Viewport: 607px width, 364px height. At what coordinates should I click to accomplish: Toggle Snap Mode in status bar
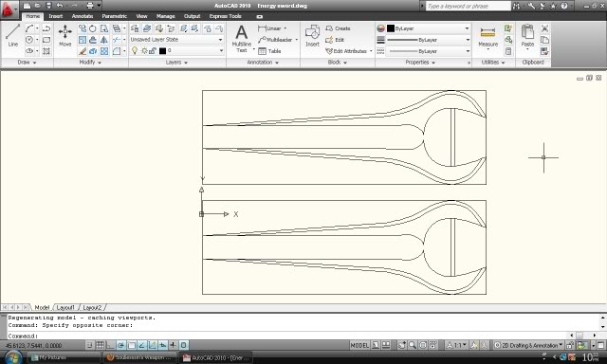coord(90,345)
